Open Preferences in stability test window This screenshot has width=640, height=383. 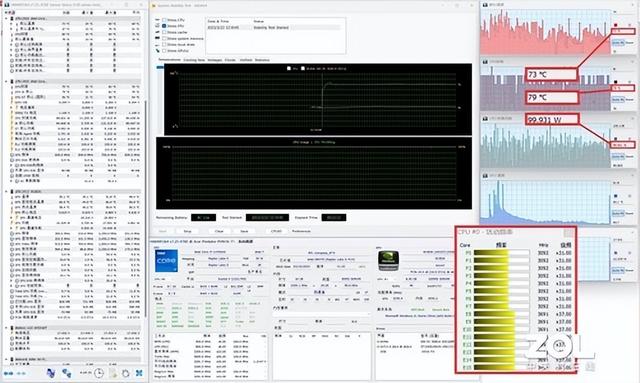301,231
